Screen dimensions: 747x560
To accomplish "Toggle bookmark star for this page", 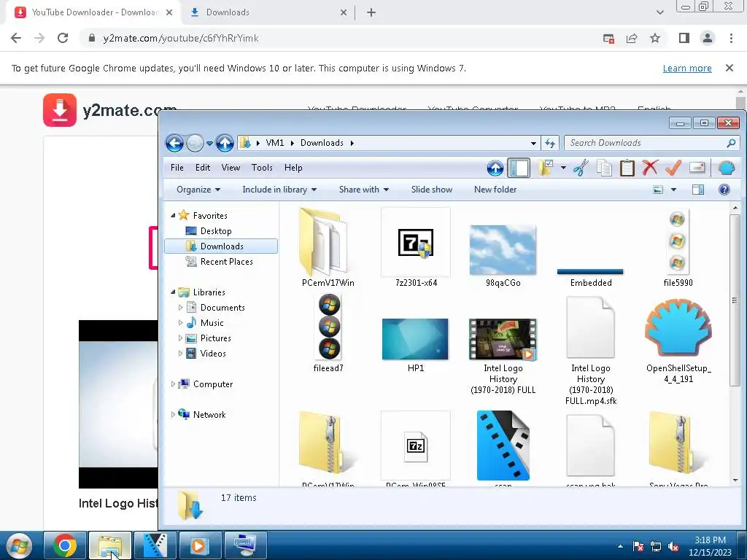I will click(655, 38).
